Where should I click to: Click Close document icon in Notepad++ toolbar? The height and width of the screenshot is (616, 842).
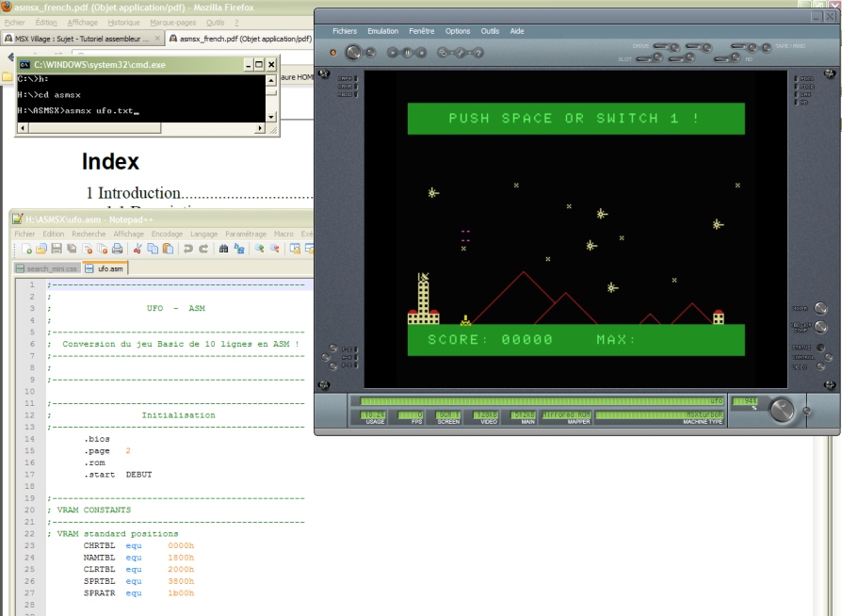point(87,248)
